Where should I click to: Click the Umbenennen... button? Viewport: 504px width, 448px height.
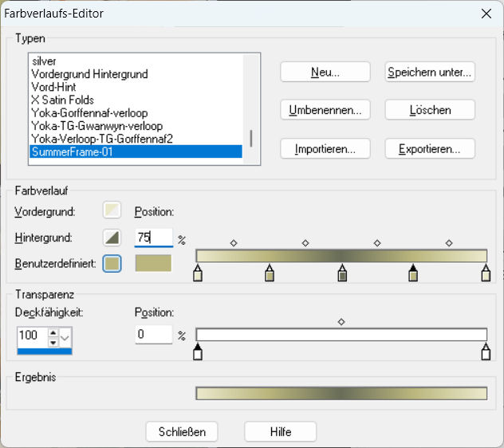[325, 110]
